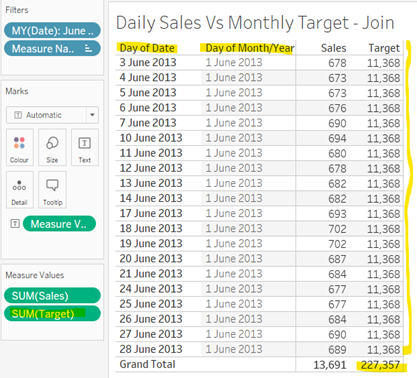This screenshot has width=417, height=378.
Task: Click the Day of Date column header
Action: [147, 48]
